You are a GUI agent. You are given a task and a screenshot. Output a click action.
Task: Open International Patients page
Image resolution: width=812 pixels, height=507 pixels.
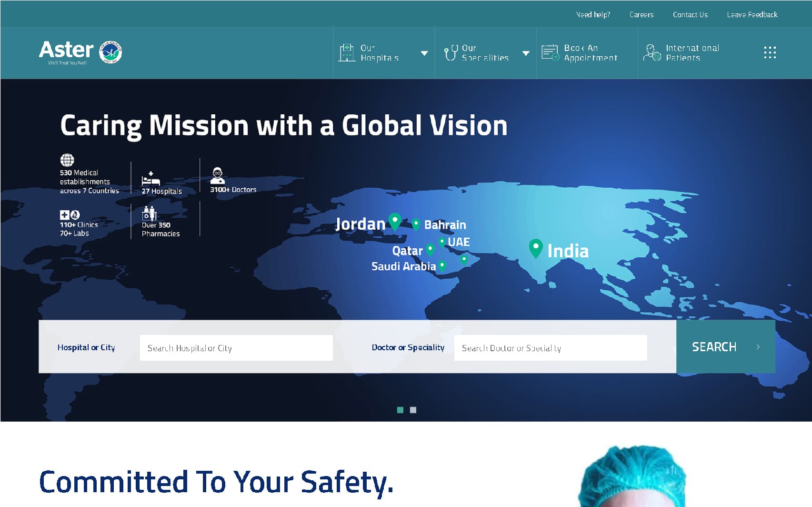tap(688, 52)
